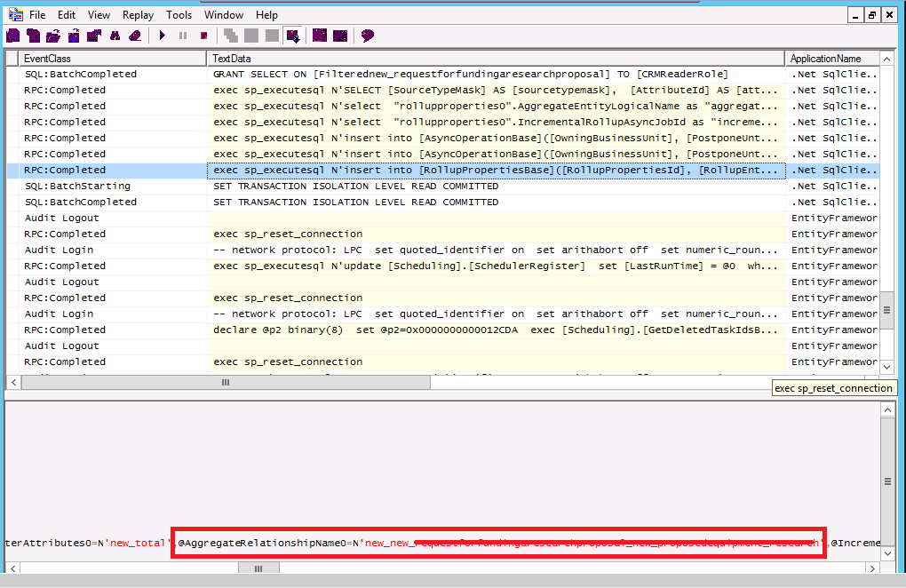Activate the What's This help pointer
The height and width of the screenshot is (588, 906).
[x=365, y=36]
